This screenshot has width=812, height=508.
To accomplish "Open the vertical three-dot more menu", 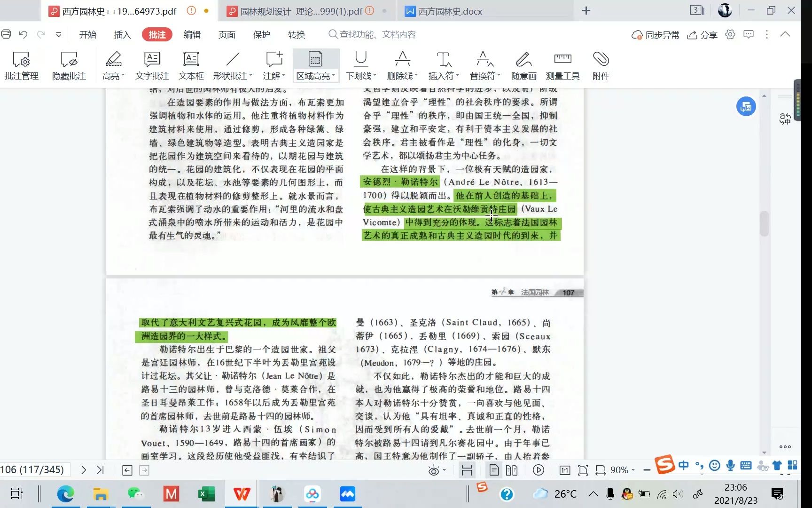I will (767, 34).
